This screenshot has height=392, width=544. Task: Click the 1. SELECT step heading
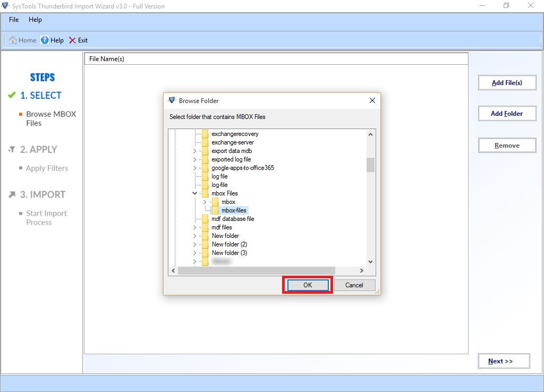[x=40, y=96]
